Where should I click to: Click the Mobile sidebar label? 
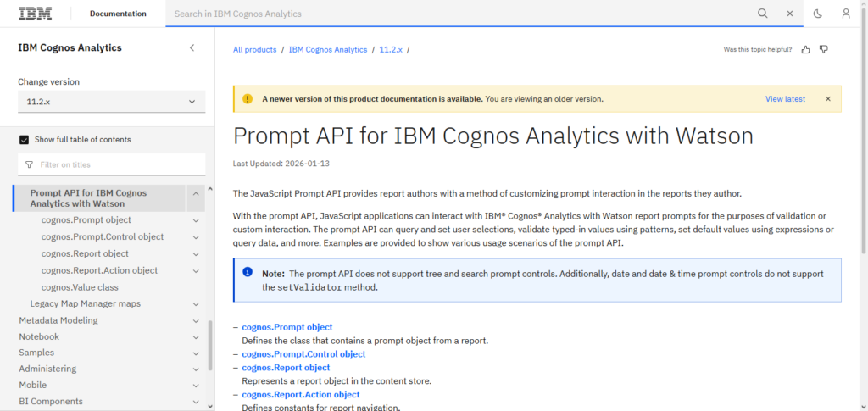click(33, 385)
